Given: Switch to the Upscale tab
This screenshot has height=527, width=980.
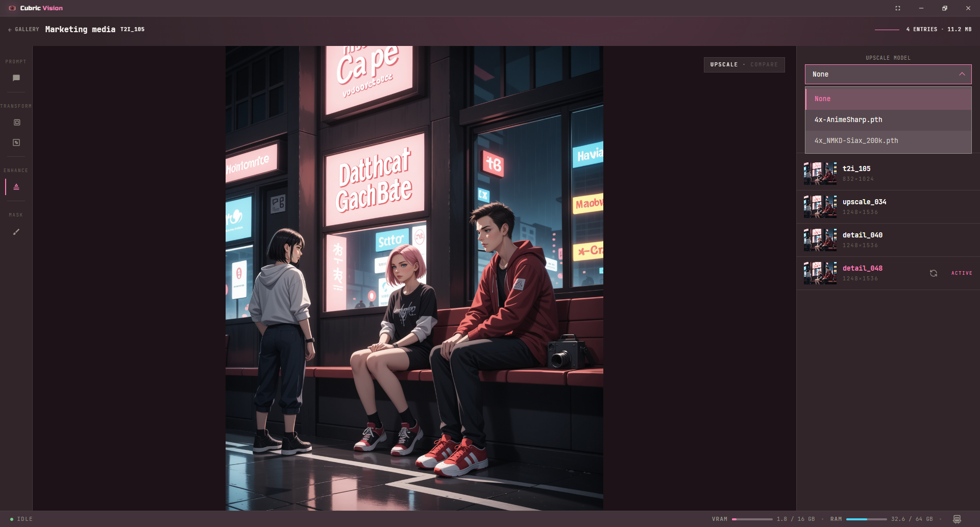Looking at the screenshot, I should click(724, 64).
